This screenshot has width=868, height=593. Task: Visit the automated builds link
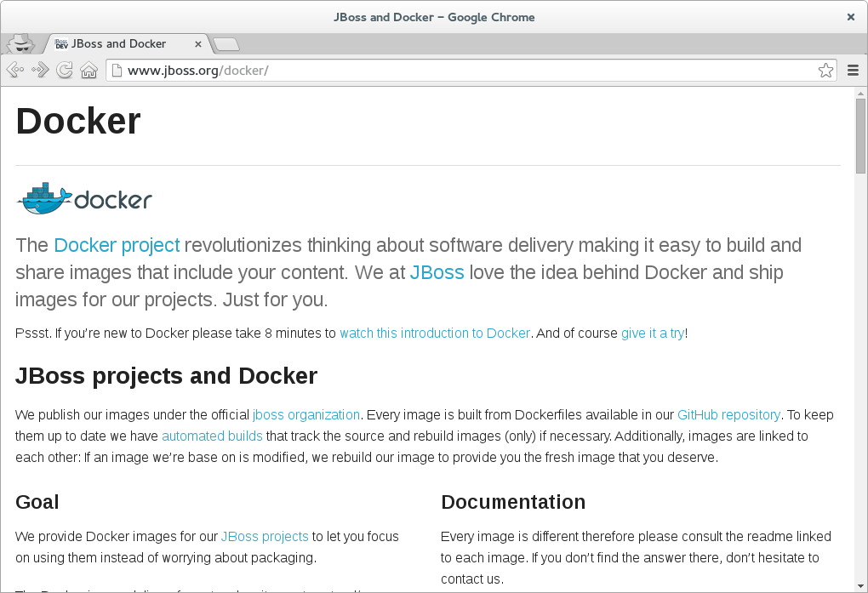[211, 436]
